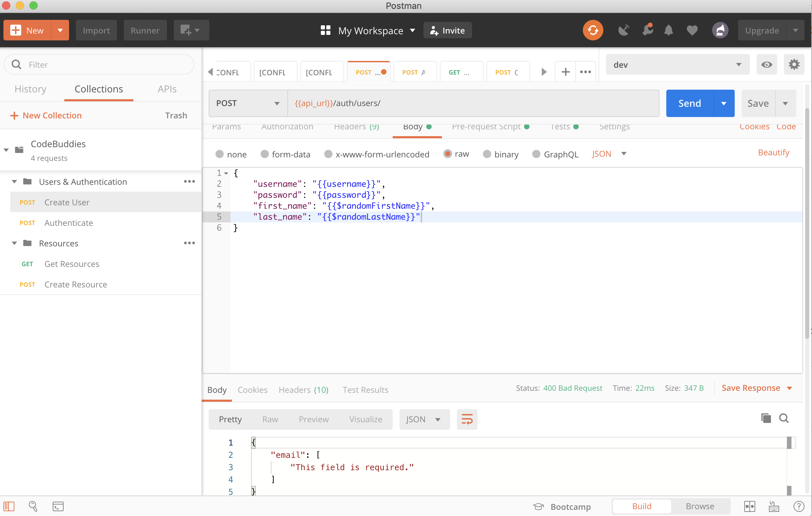Copy response with the clipboard icon
Viewport: 812px width, 516px height.
pos(766,418)
